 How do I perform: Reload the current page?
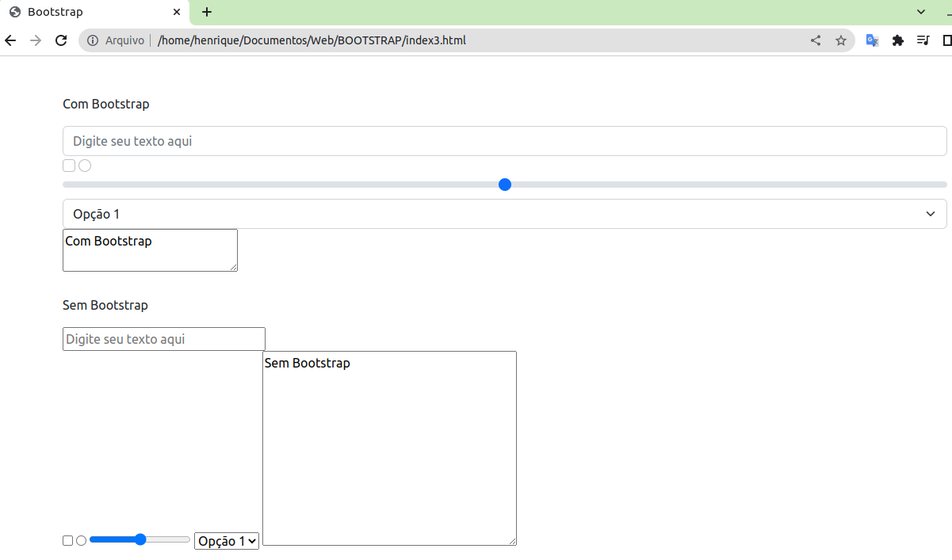(x=61, y=40)
